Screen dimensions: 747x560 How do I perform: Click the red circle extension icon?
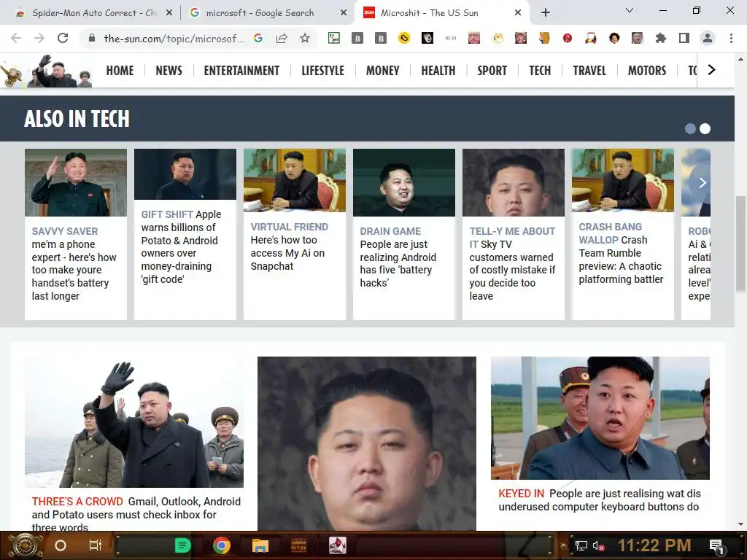point(567,38)
